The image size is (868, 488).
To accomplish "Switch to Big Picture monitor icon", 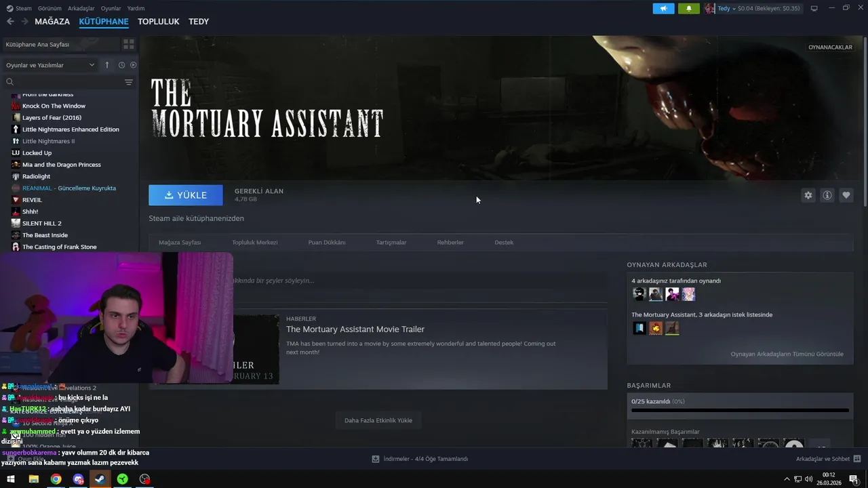I will pyautogui.click(x=814, y=8).
